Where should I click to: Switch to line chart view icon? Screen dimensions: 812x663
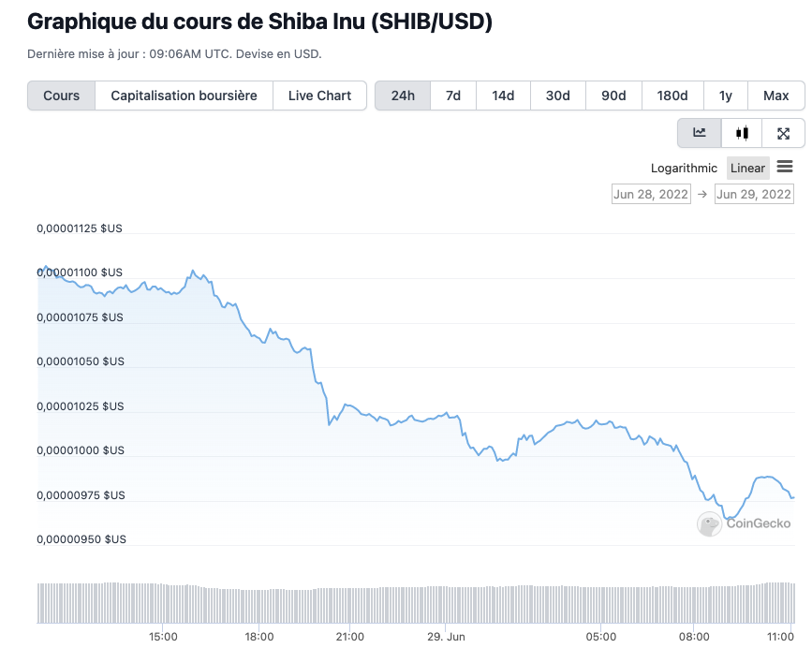pos(700,133)
